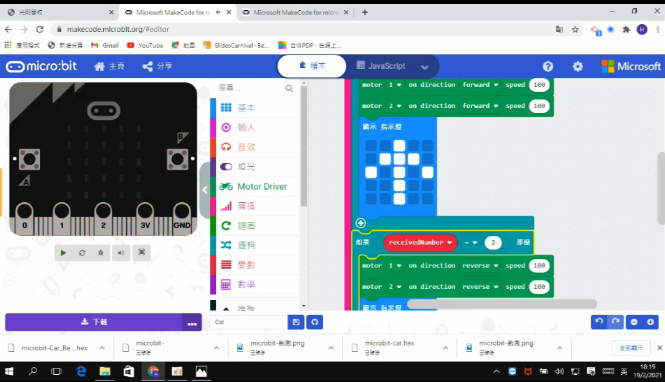The height and width of the screenshot is (382, 665).
Task: Undo the last editor change
Action: [x=599, y=322]
